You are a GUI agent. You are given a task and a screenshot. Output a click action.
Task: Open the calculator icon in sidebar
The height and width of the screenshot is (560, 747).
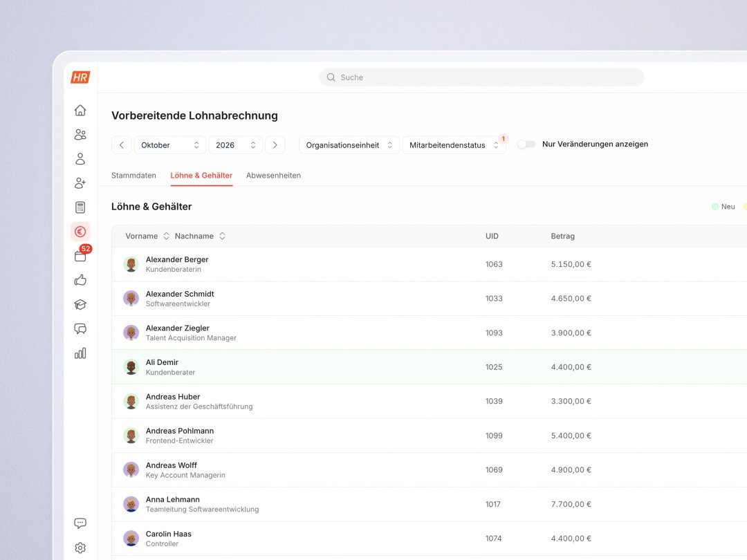[x=80, y=207]
